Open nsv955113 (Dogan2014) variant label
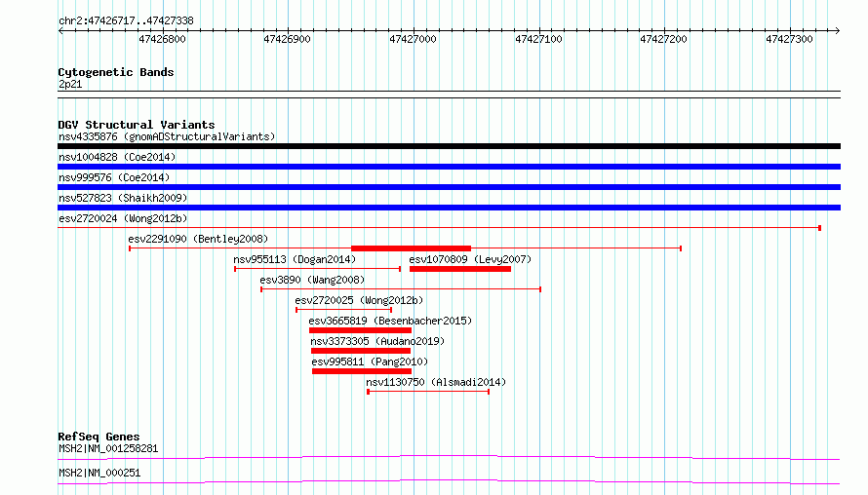This screenshot has width=868, height=495. tap(295, 259)
